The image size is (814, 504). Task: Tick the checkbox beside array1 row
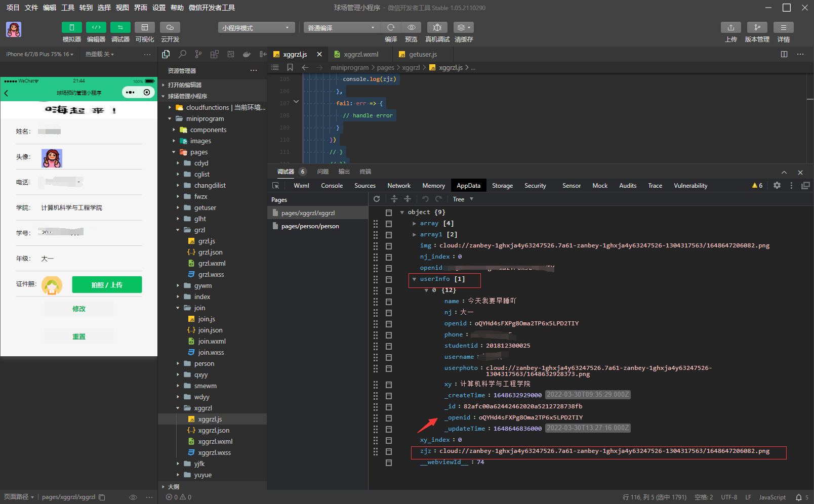(x=389, y=235)
